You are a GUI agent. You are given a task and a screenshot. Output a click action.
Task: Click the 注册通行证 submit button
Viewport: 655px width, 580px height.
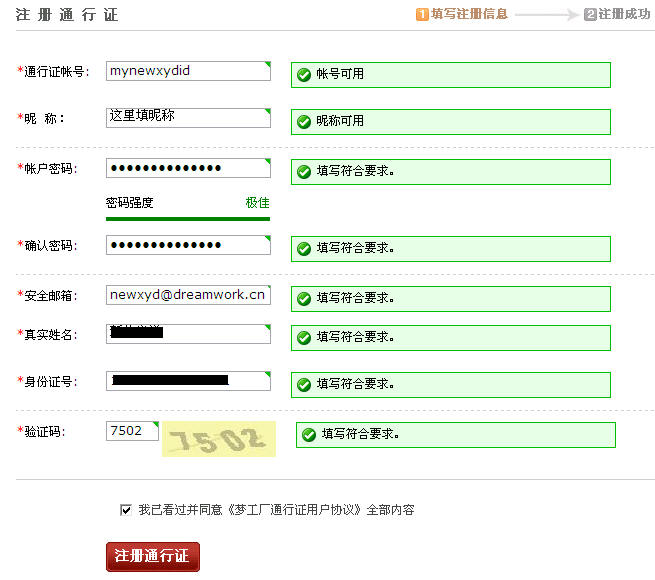click(x=153, y=556)
